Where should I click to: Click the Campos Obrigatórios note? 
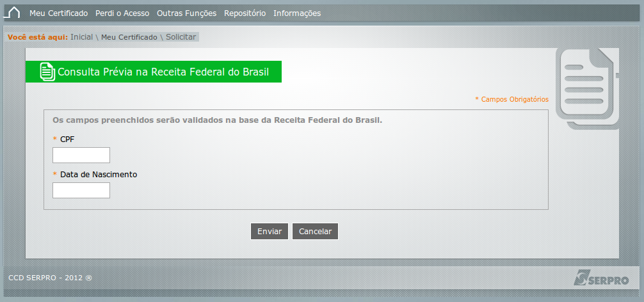tap(511, 99)
